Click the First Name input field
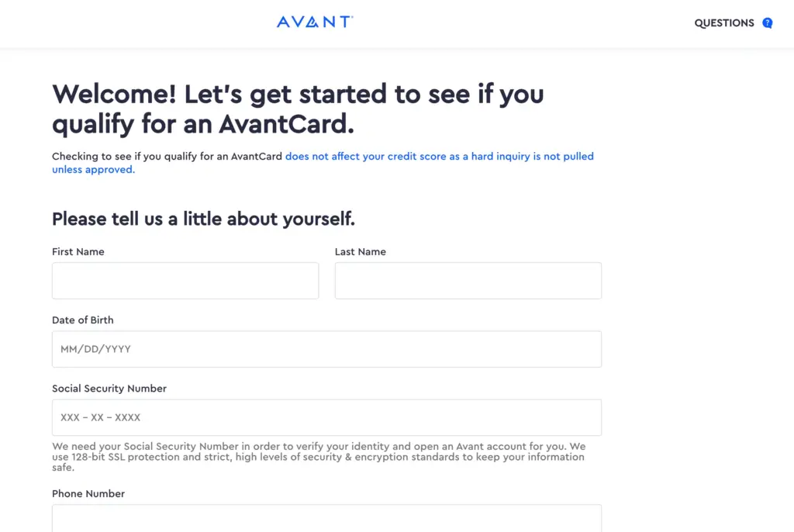This screenshot has width=794, height=532. pos(185,280)
